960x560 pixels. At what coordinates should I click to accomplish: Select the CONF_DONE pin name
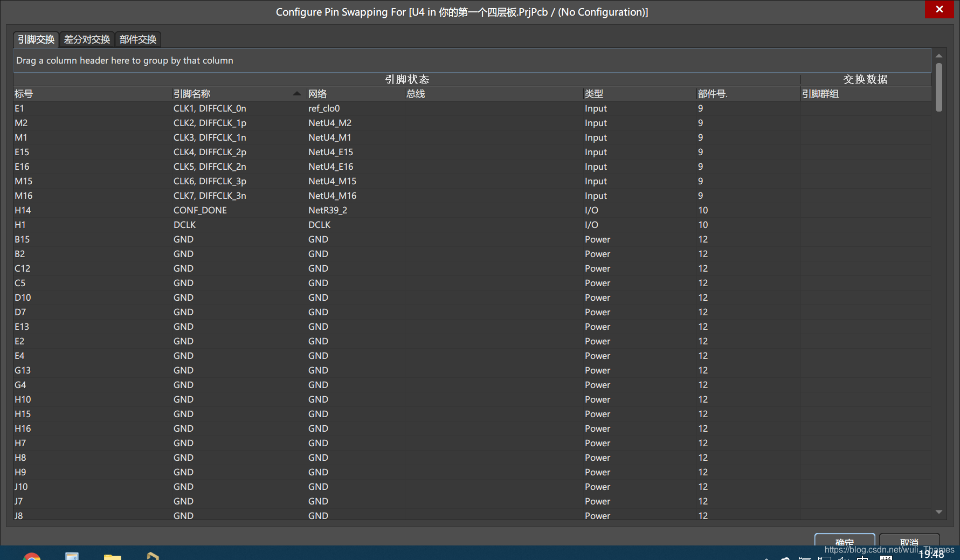click(200, 210)
